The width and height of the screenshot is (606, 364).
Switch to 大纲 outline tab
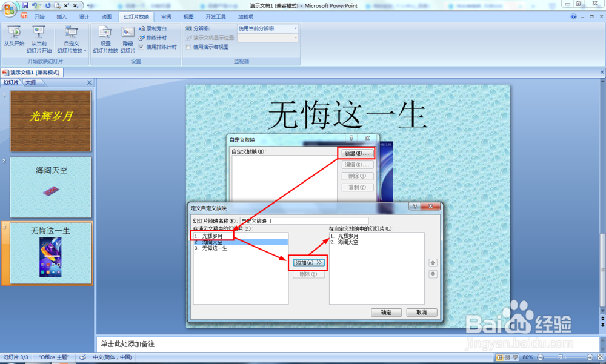(x=31, y=82)
